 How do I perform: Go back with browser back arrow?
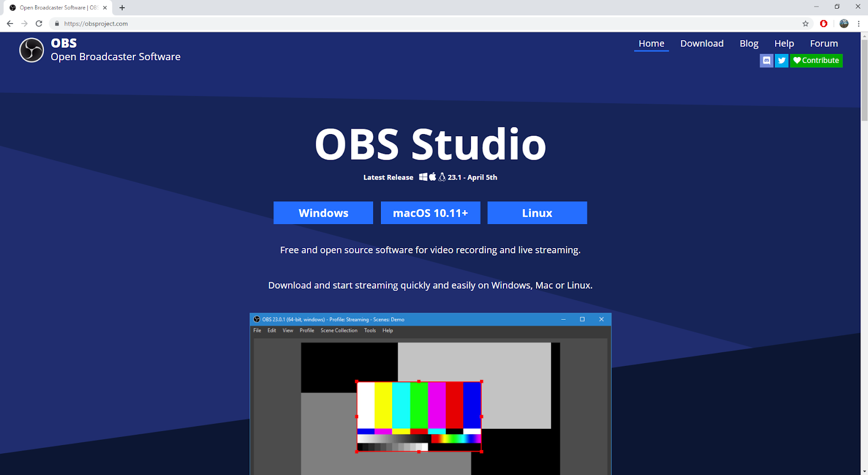tap(10, 23)
